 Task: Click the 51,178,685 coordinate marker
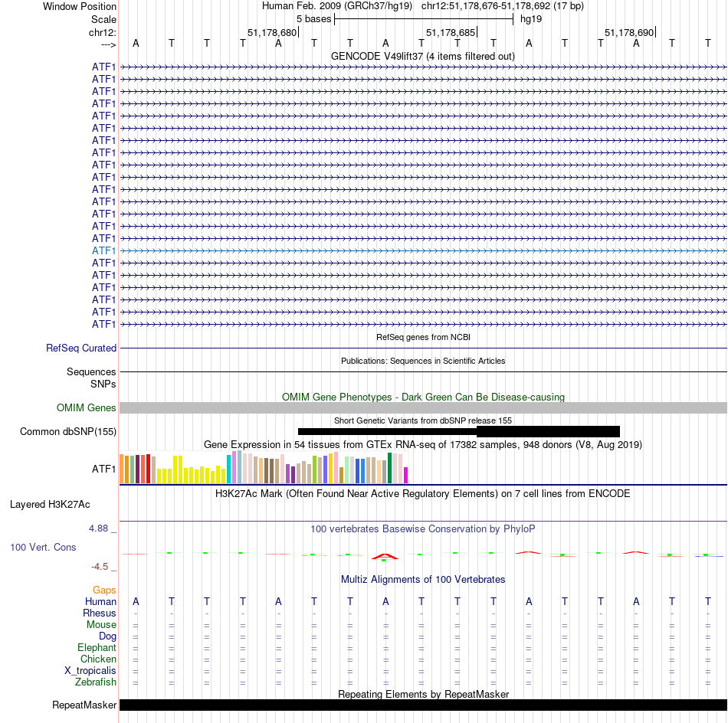pyautogui.click(x=451, y=32)
